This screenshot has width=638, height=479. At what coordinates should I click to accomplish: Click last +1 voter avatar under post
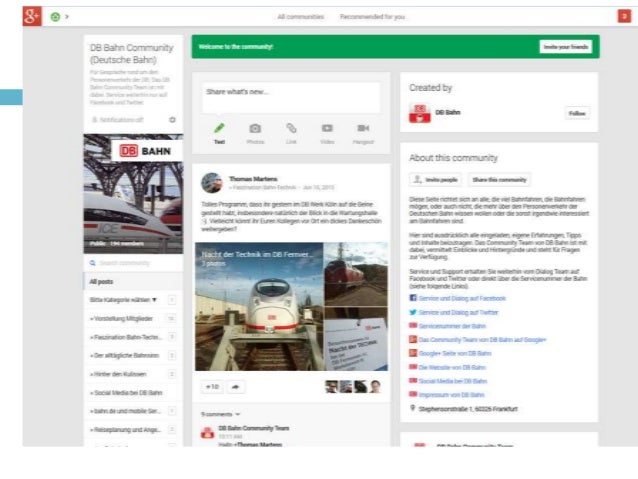click(x=375, y=387)
